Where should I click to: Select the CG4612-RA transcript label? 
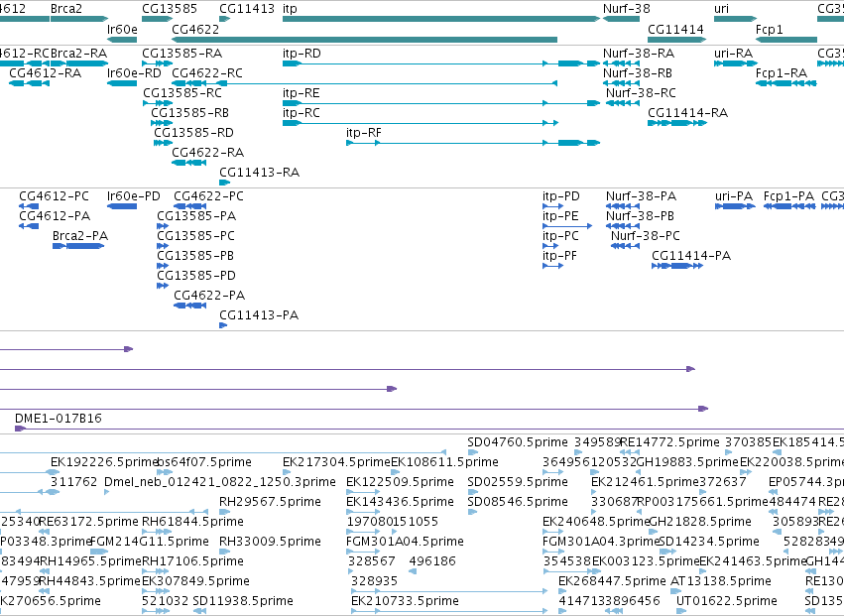[x=46, y=73]
